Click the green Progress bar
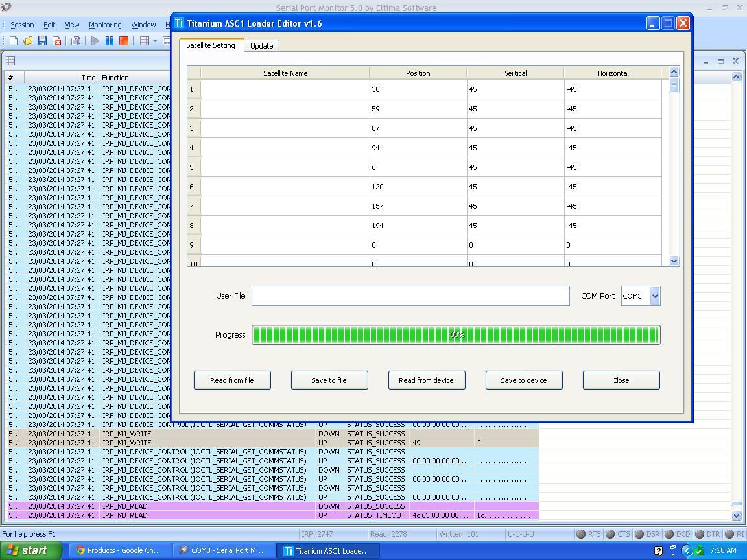Screen dimensions: 747x560 [x=456, y=334]
